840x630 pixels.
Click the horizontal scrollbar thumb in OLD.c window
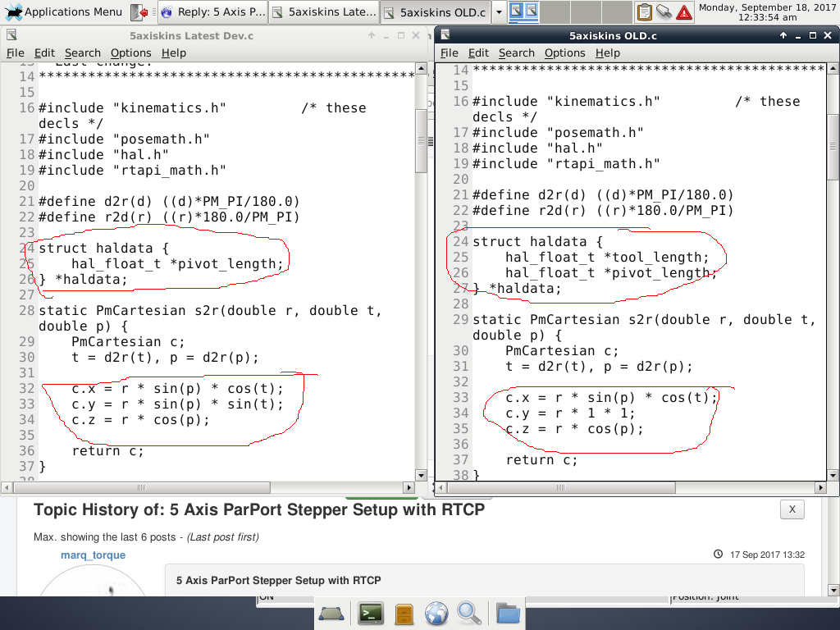561,487
